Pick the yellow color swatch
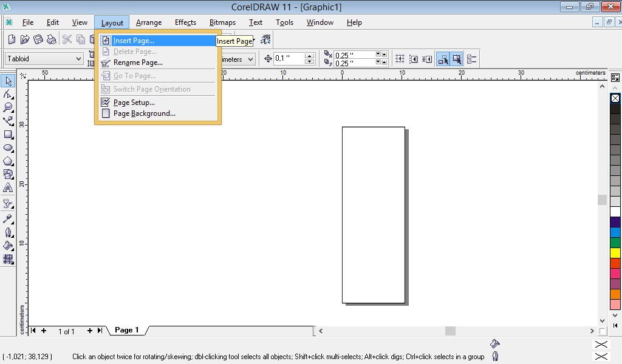The height and width of the screenshot is (364, 622). tap(615, 253)
